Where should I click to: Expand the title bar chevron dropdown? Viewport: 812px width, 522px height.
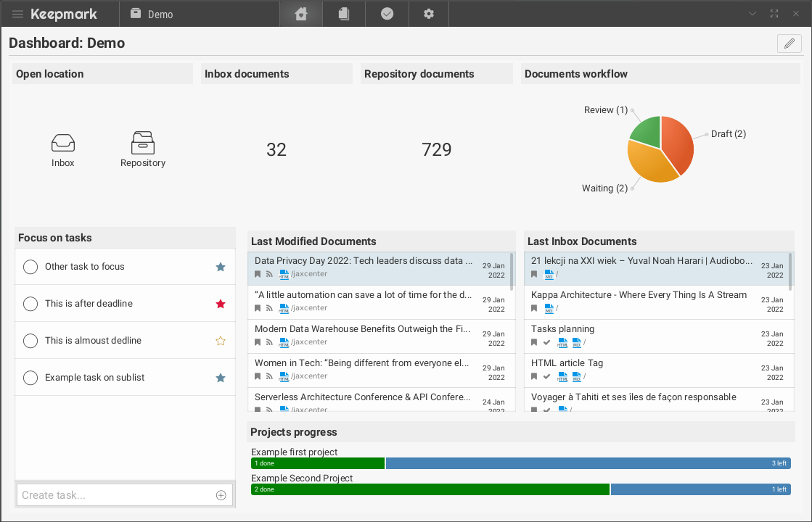[752, 14]
